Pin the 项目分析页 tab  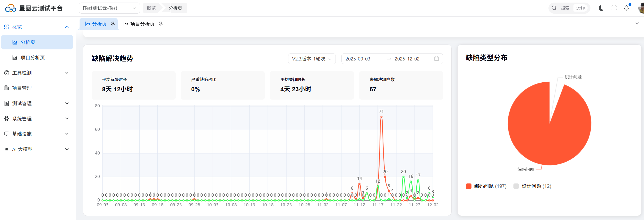click(161, 24)
